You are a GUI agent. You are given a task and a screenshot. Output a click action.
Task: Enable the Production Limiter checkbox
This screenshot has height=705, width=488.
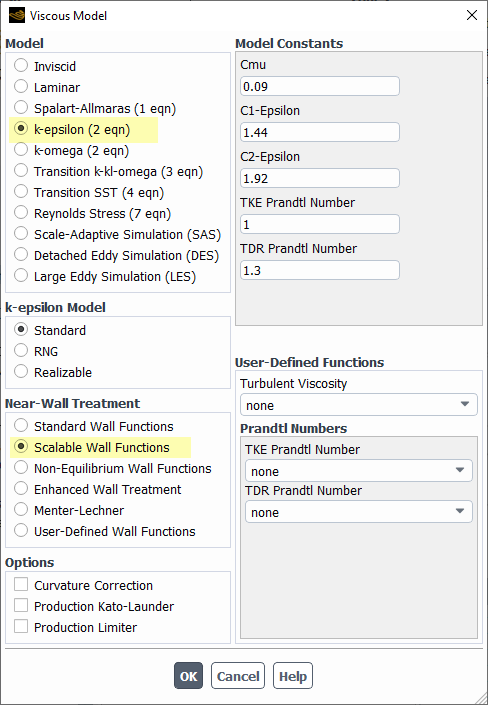pyautogui.click(x=21, y=627)
